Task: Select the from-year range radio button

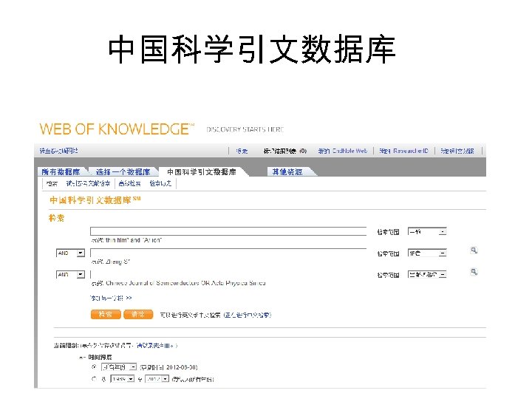Action: [95, 378]
